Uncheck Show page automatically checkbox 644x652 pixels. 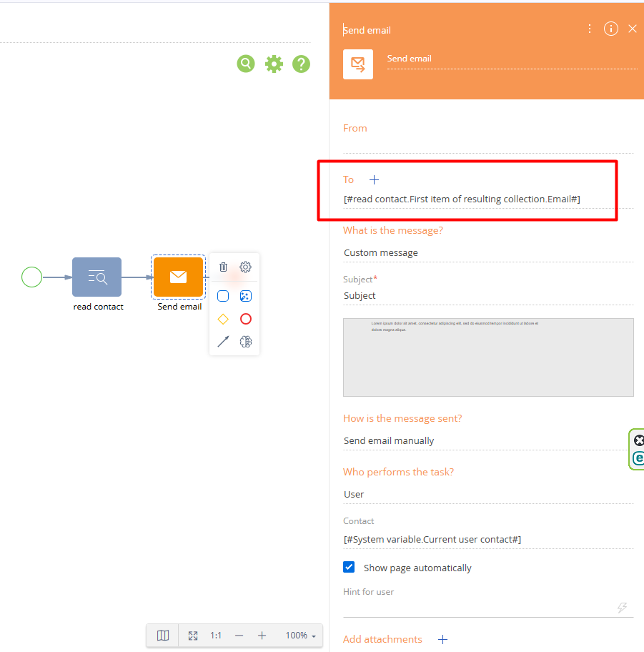(x=349, y=567)
